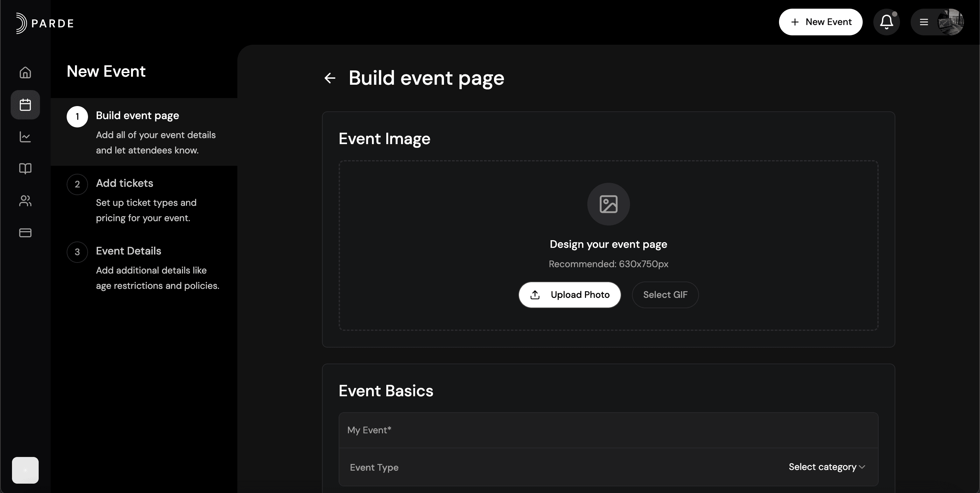Go to step 1 Build event page

point(137,116)
